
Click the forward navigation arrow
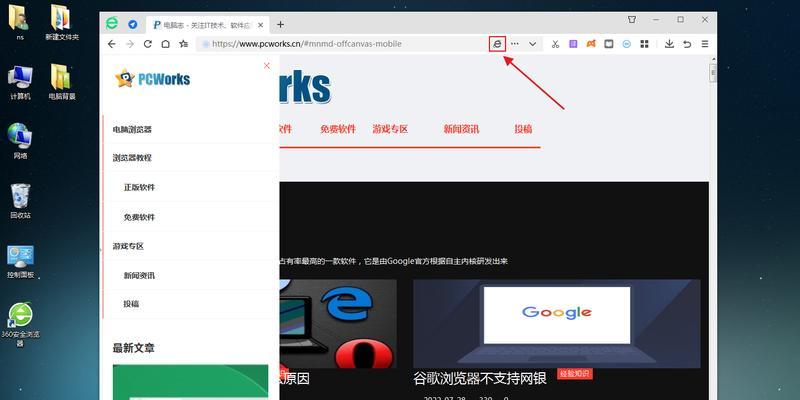tap(130, 44)
